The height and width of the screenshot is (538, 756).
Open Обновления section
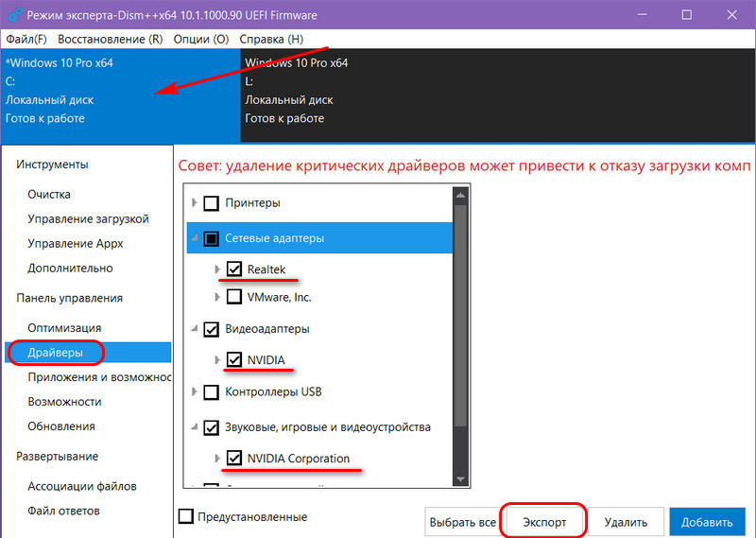point(61,426)
